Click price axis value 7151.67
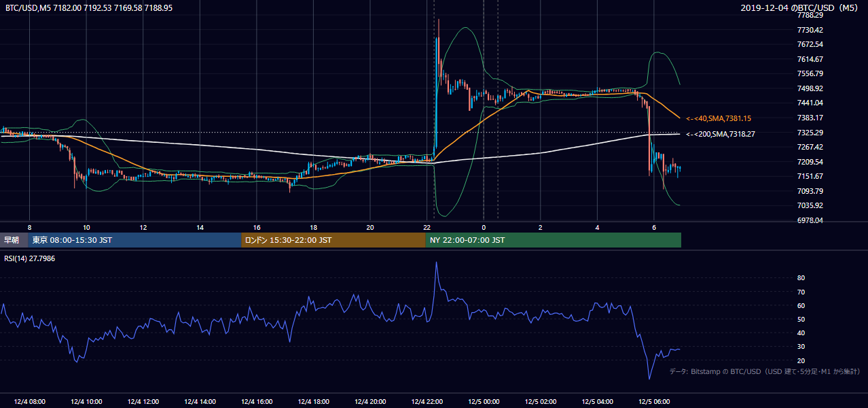The image size is (868, 408). tap(810, 176)
